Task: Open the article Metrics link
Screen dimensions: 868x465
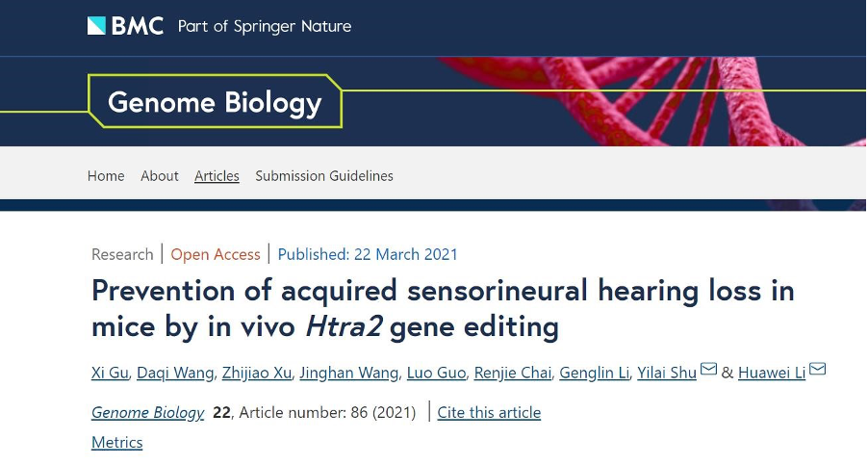Action: click(116, 442)
